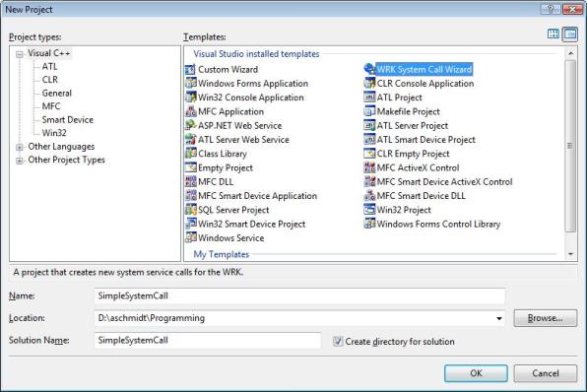The width and height of the screenshot is (587, 392).
Task: Click the templates scrollbar down arrow
Action: point(570,254)
